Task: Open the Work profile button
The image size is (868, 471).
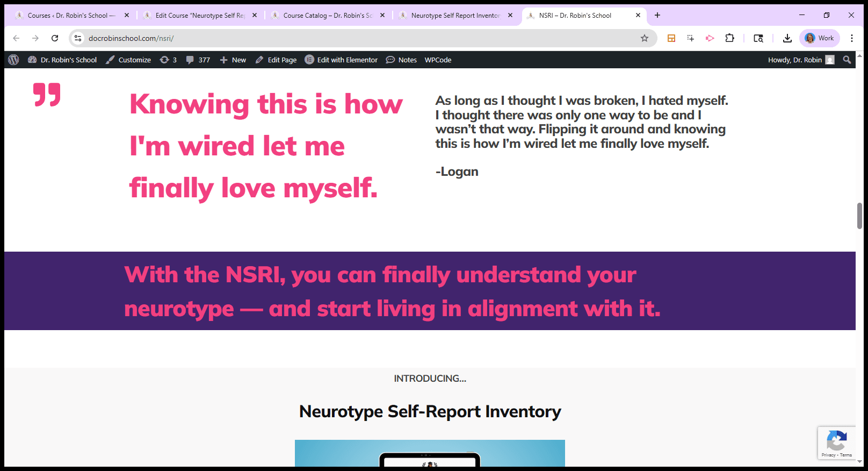Action: [820, 38]
